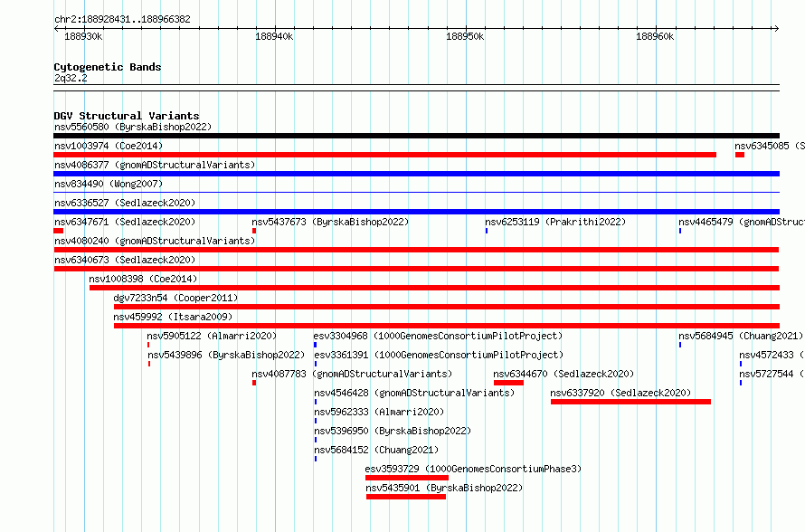805x532 pixels.
Task: Click the nsv5684152 (Chuang2021) label
Action: (x=376, y=450)
